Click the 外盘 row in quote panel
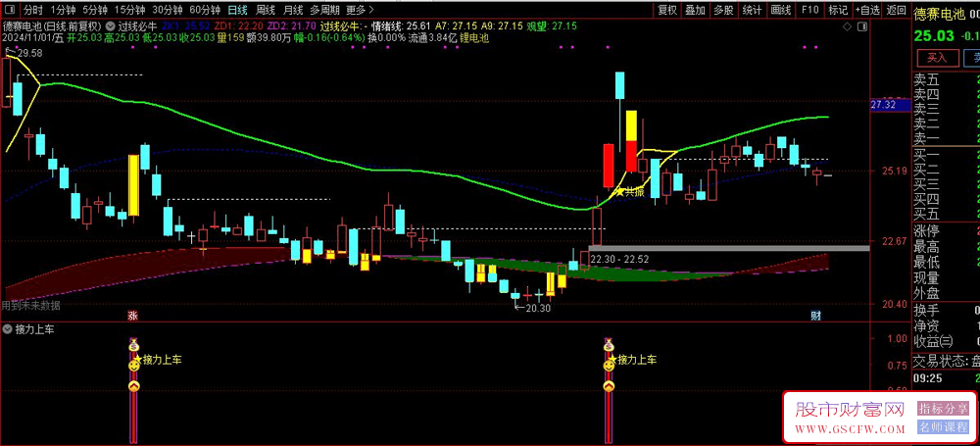Image resolution: width=980 pixels, height=446 pixels. tap(946, 293)
